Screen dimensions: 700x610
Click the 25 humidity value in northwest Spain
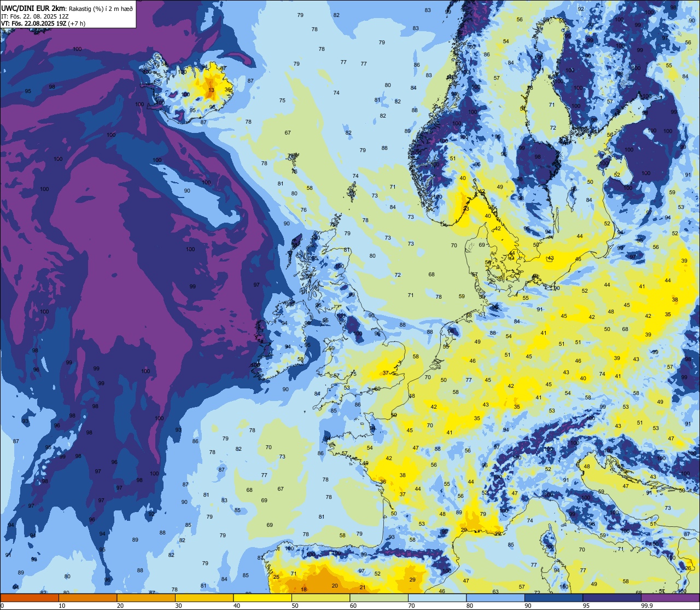276,577
